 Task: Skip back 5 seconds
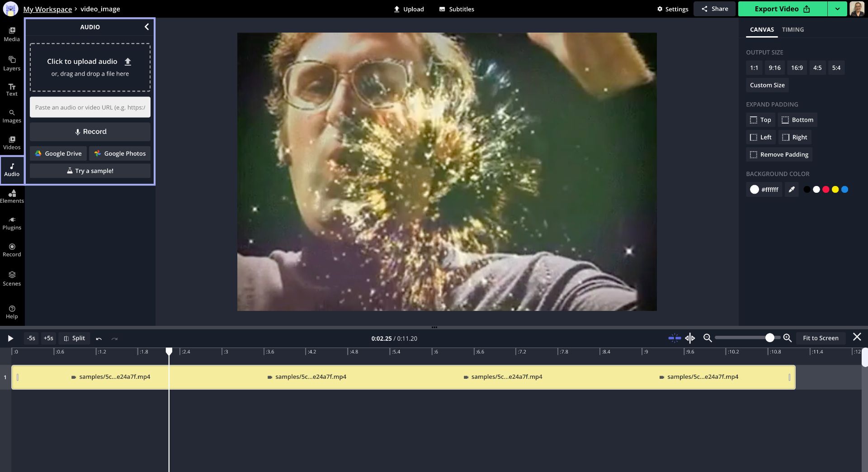point(31,338)
